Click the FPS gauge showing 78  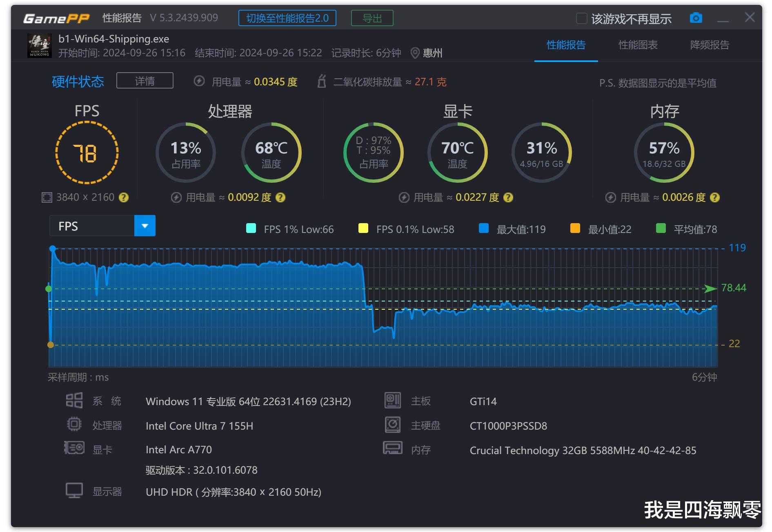tap(87, 153)
